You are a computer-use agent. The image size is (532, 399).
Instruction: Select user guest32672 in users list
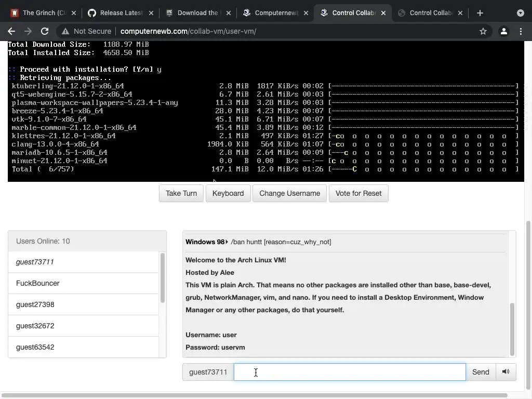pos(84,326)
